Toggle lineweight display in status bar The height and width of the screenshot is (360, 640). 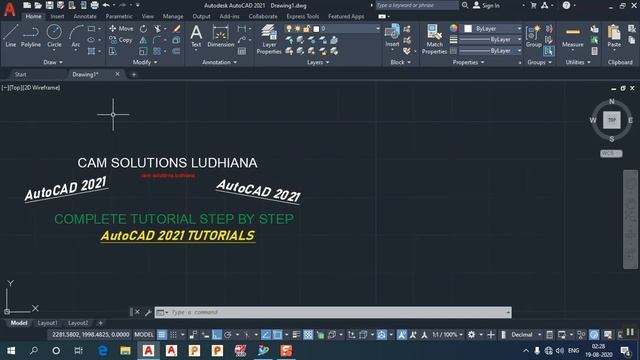[x=296, y=335]
